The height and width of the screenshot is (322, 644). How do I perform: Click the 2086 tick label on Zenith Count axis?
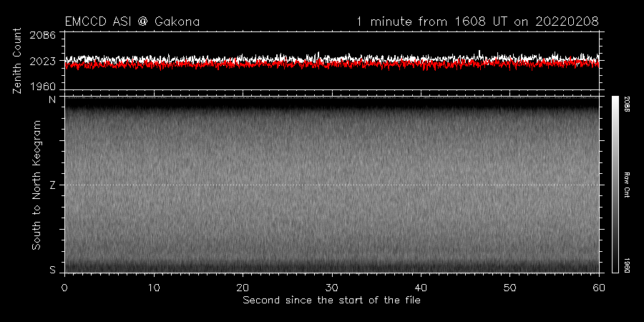click(43, 35)
